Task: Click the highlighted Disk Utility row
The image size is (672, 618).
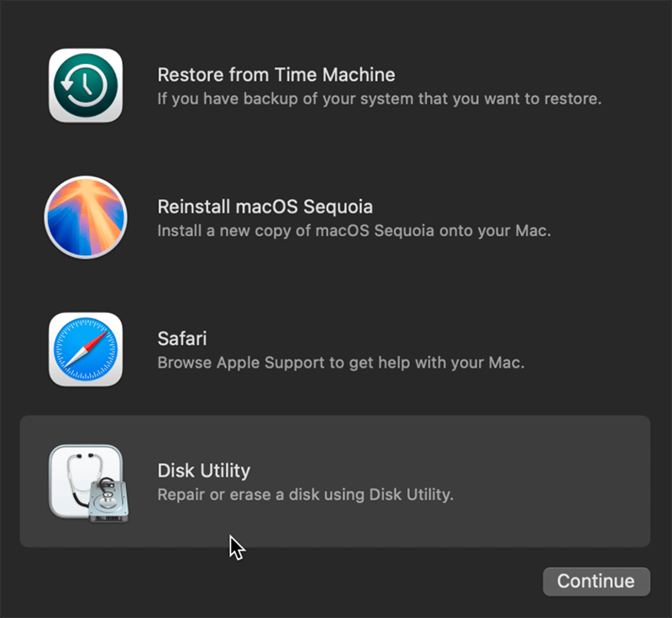Action: tap(336, 481)
